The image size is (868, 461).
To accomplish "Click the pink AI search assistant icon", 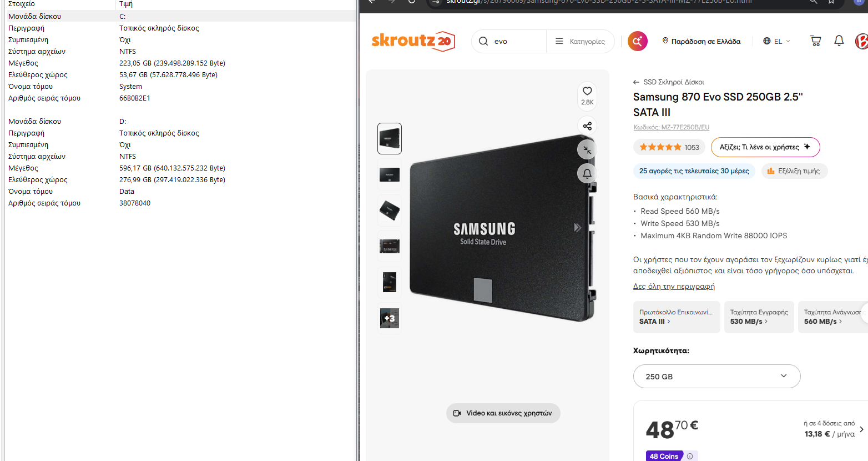I will [x=637, y=41].
